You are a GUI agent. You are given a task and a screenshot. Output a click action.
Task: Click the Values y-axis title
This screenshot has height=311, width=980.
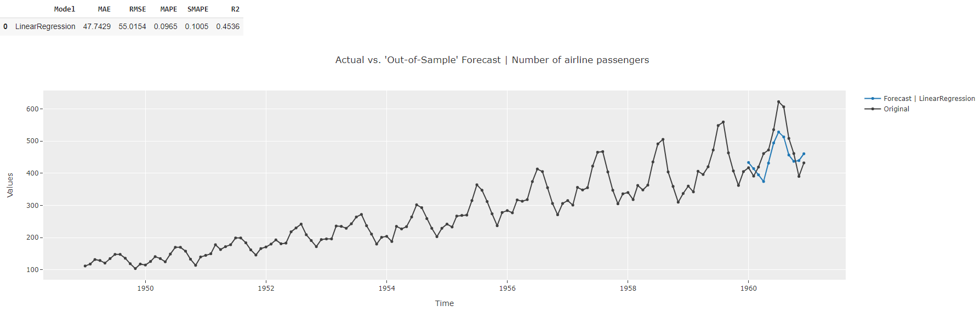coord(10,185)
